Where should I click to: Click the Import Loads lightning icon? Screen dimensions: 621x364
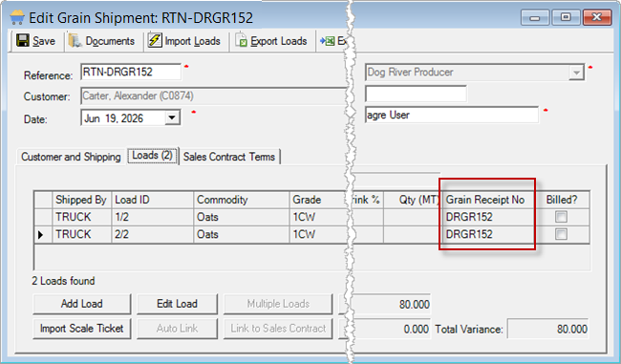[x=155, y=40]
